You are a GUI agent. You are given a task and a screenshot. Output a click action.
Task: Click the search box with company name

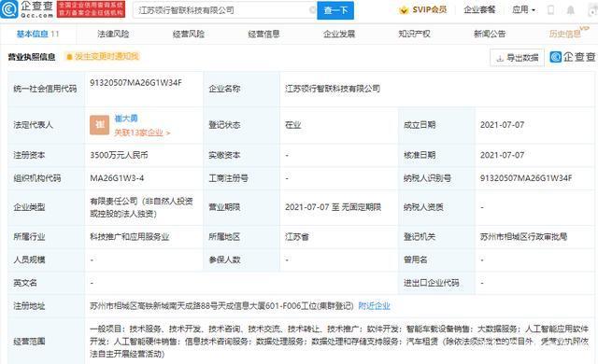[225, 10]
